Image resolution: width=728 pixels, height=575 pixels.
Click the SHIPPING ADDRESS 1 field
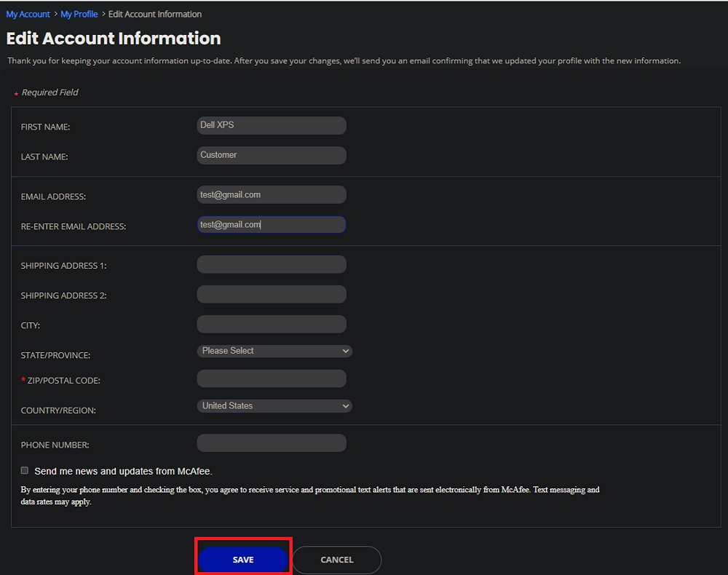271,264
